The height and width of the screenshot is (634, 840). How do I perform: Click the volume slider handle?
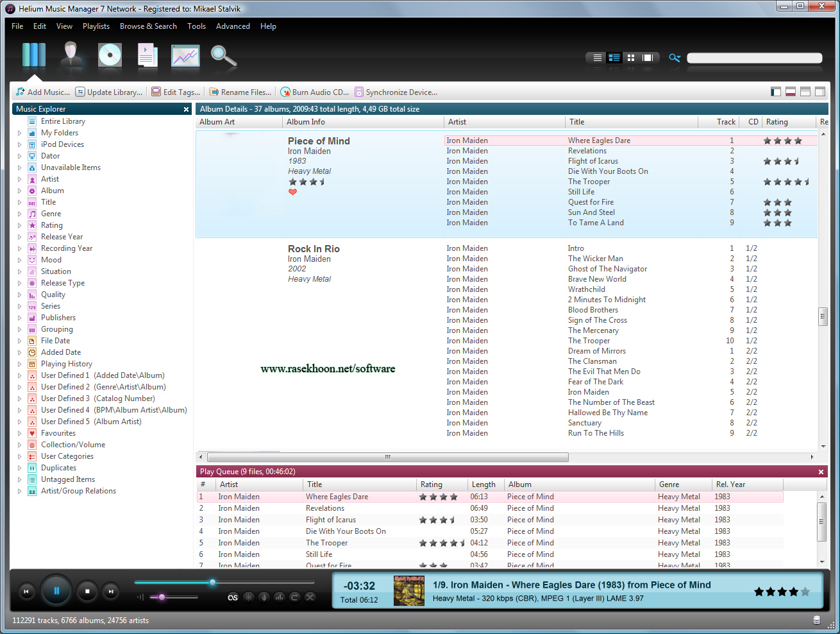point(162,597)
